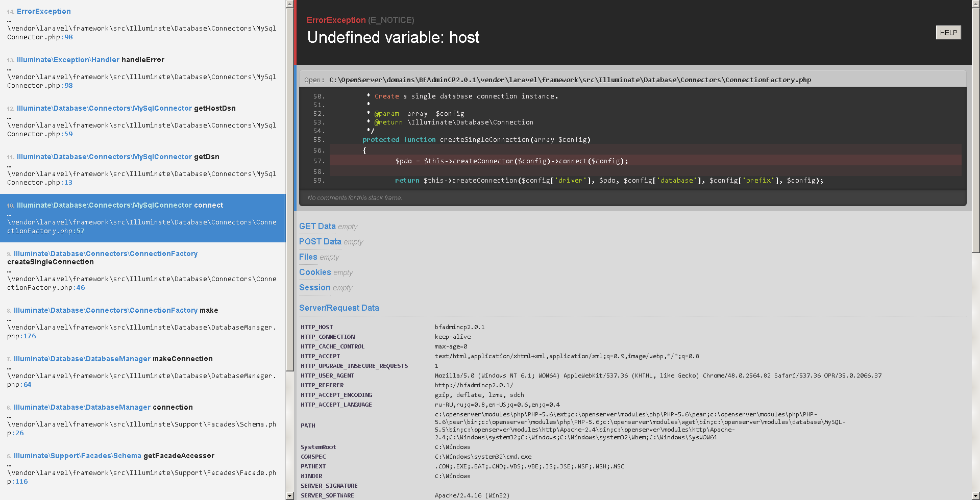Image resolution: width=980 pixels, height=500 pixels.
Task: Click HTTP_ACCEPT_ENCODING value gzip, deflate
Action: pyautogui.click(x=479, y=395)
